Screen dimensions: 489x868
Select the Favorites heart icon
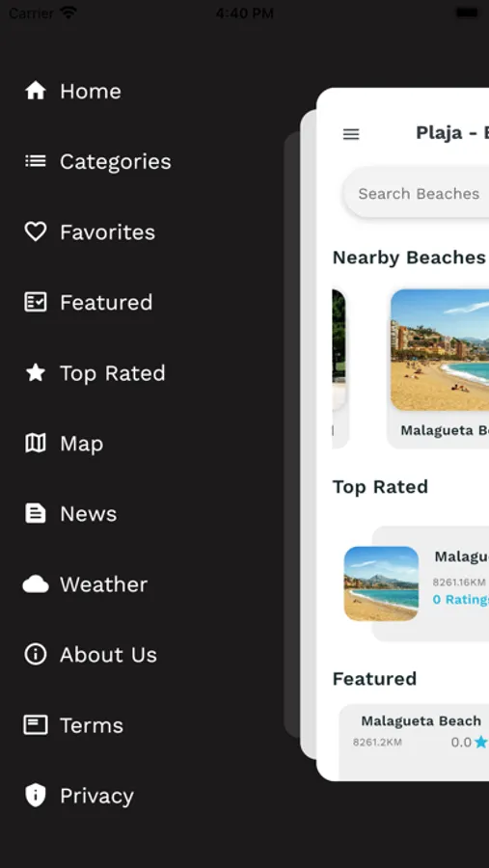click(36, 231)
